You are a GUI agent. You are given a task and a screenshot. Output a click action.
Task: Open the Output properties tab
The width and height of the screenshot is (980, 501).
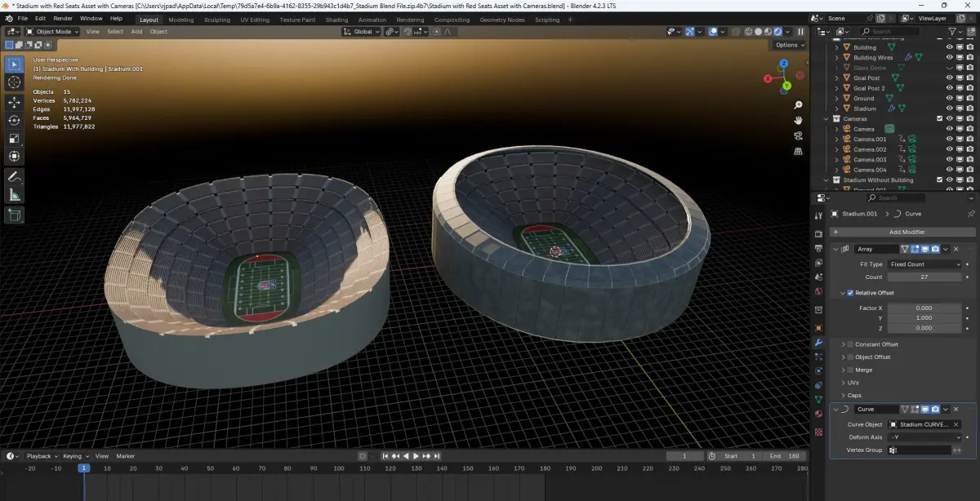(x=818, y=248)
